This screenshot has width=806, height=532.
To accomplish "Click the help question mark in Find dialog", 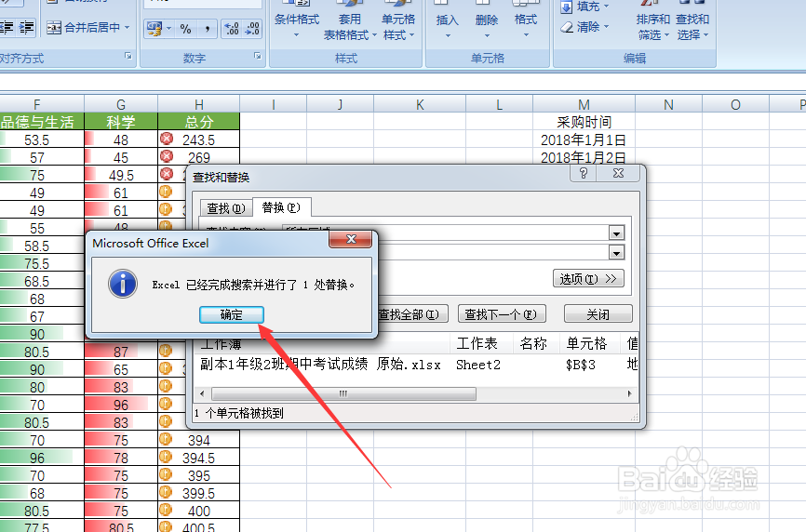I will (583, 174).
